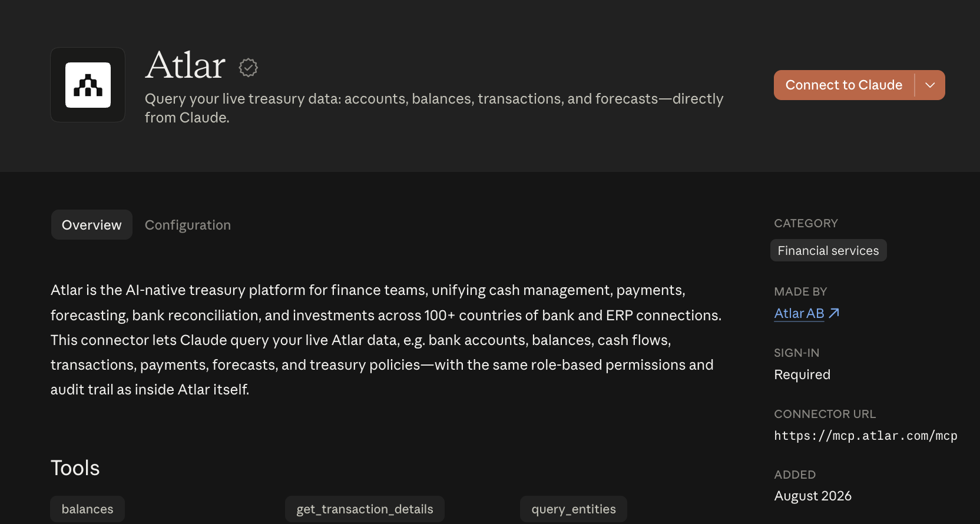This screenshot has width=980, height=524.
Task: Select the balances tool chip
Action: point(87,509)
